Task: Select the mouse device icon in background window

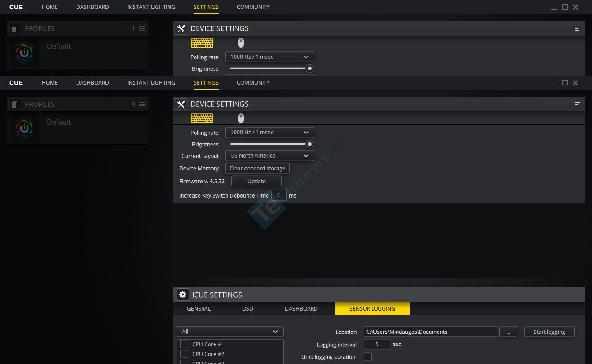Action: tap(241, 43)
